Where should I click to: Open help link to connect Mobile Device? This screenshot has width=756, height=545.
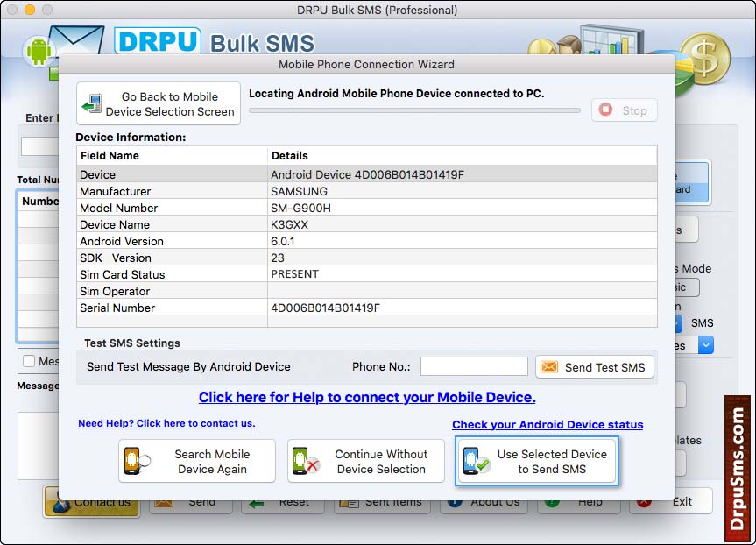pyautogui.click(x=367, y=397)
